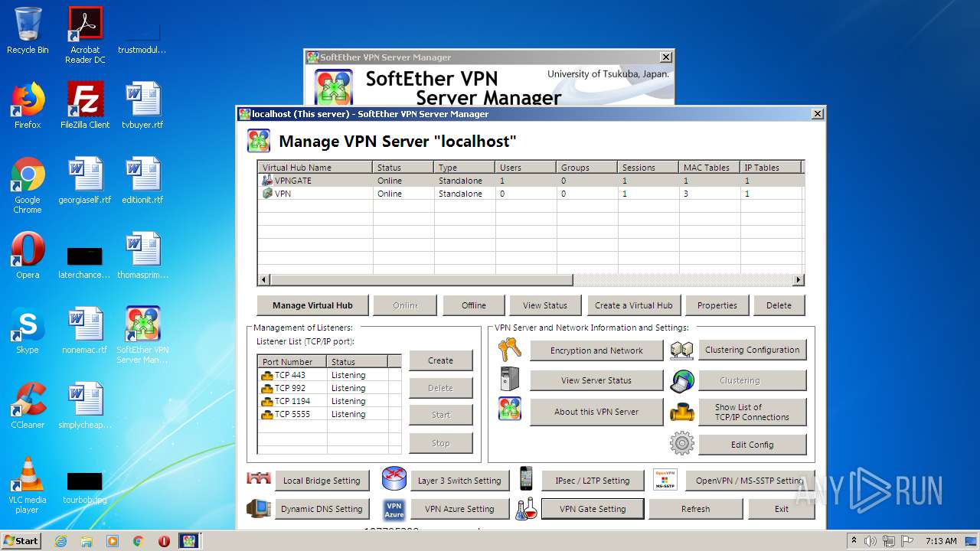Open VPN Azure Setting
The height and width of the screenshot is (551, 980).
[x=459, y=509]
